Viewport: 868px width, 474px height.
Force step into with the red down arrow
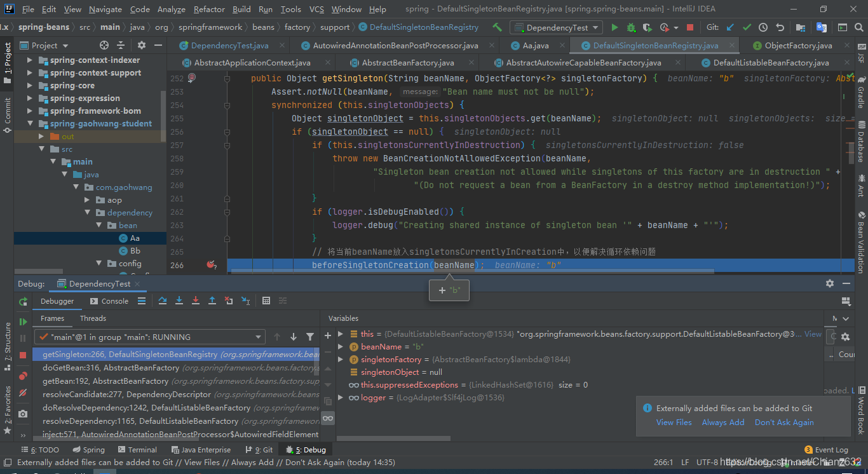[196, 301]
